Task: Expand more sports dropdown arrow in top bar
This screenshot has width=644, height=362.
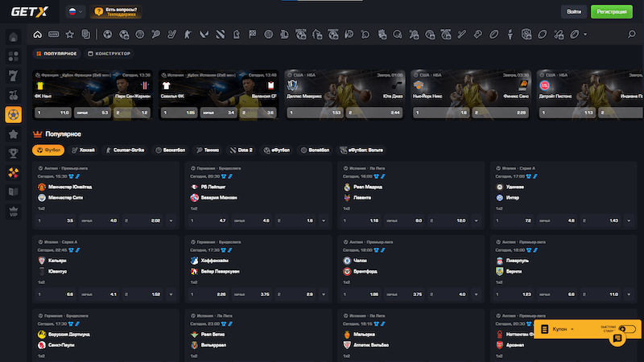Action: point(585,35)
